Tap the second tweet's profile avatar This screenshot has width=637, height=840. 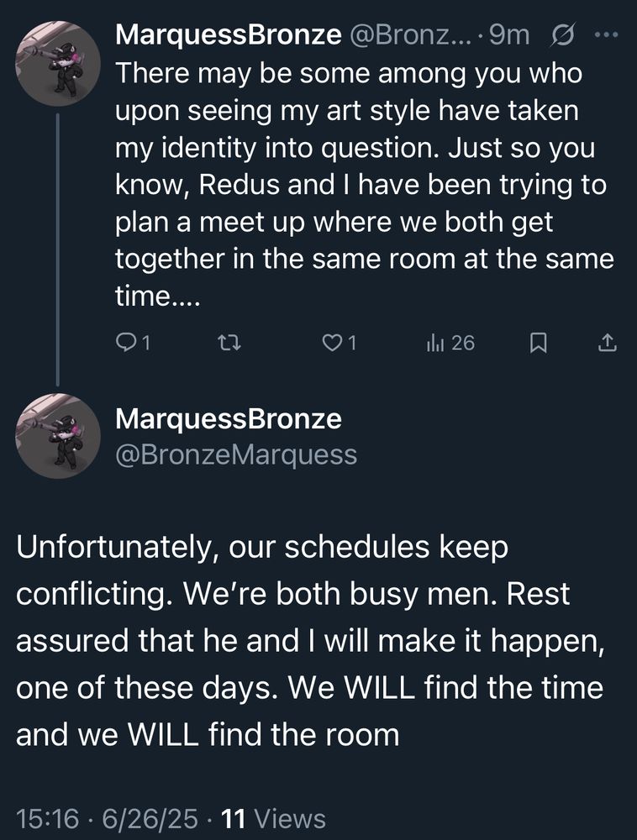pos(58,437)
